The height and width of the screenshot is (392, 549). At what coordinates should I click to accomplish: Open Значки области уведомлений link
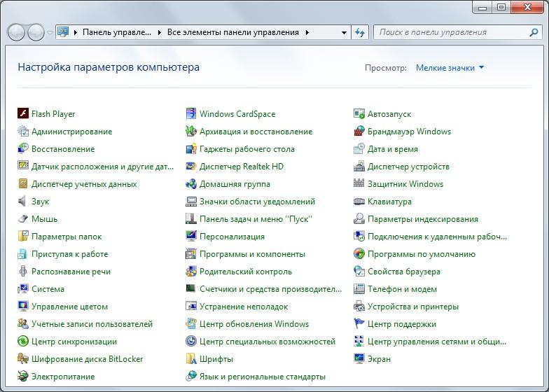(257, 202)
